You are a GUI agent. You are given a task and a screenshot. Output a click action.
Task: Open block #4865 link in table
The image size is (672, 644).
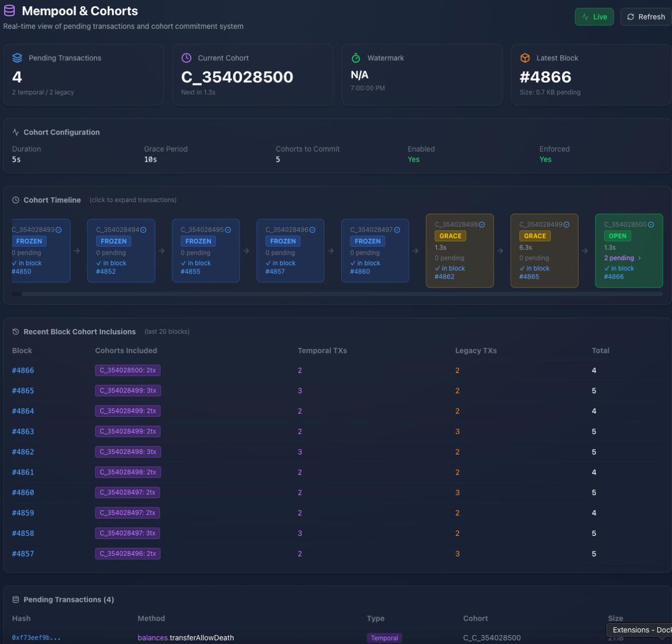tap(23, 391)
